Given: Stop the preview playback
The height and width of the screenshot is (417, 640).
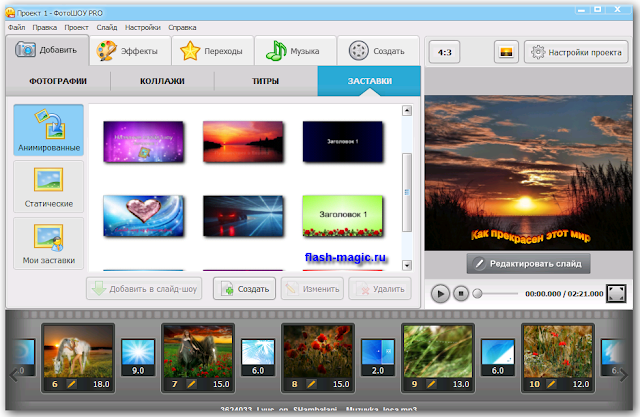Looking at the screenshot, I should pos(461,293).
